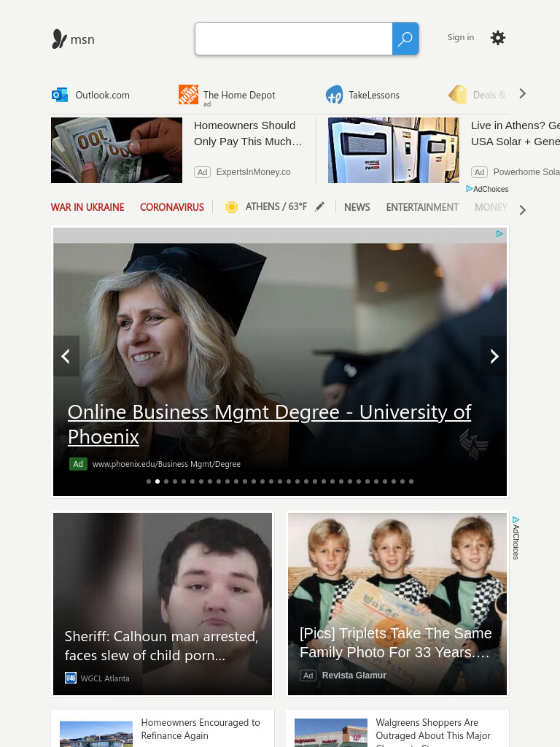This screenshot has height=747, width=560.
Task: Click the ExpertsInMoney.co advertiser text
Action: (253, 172)
